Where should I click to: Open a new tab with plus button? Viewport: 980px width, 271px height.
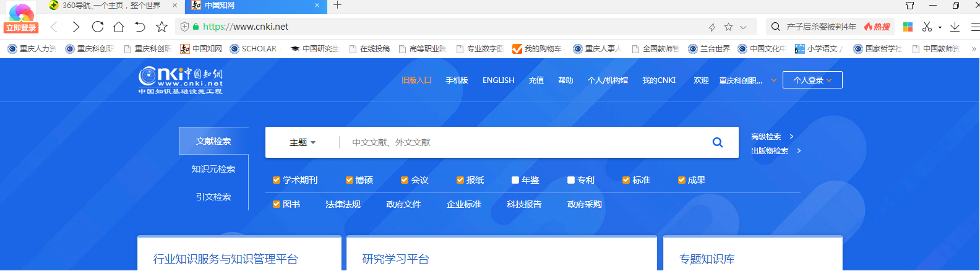(337, 5)
